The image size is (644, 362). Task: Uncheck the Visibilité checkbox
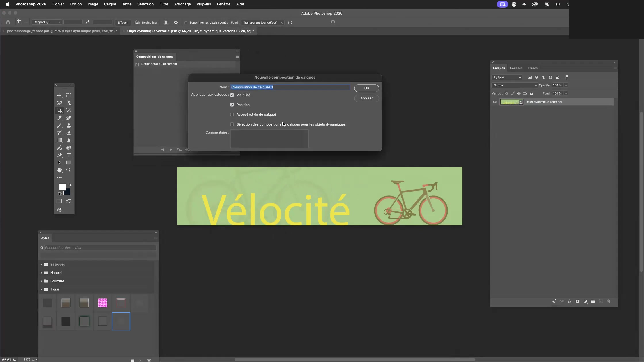(x=232, y=95)
